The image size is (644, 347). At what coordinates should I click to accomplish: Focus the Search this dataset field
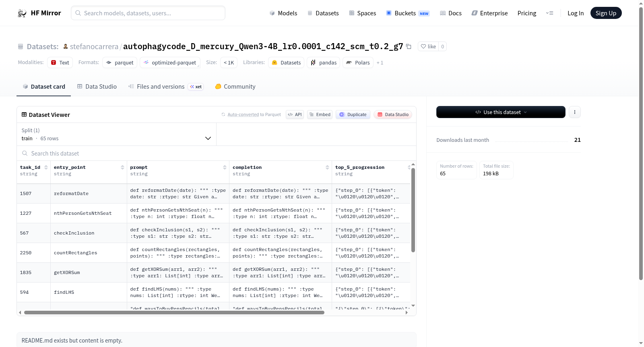tap(217, 153)
